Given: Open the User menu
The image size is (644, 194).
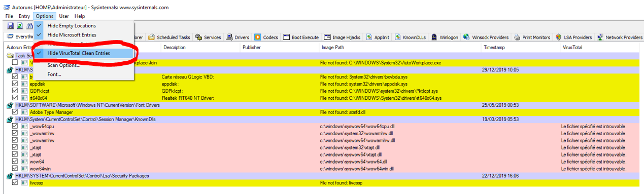Looking at the screenshot, I should pos(64,16).
